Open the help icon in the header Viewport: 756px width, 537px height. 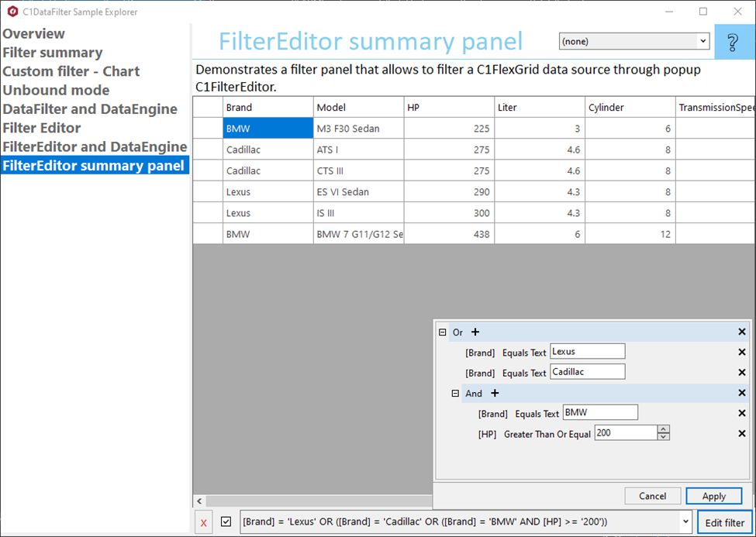(x=734, y=40)
